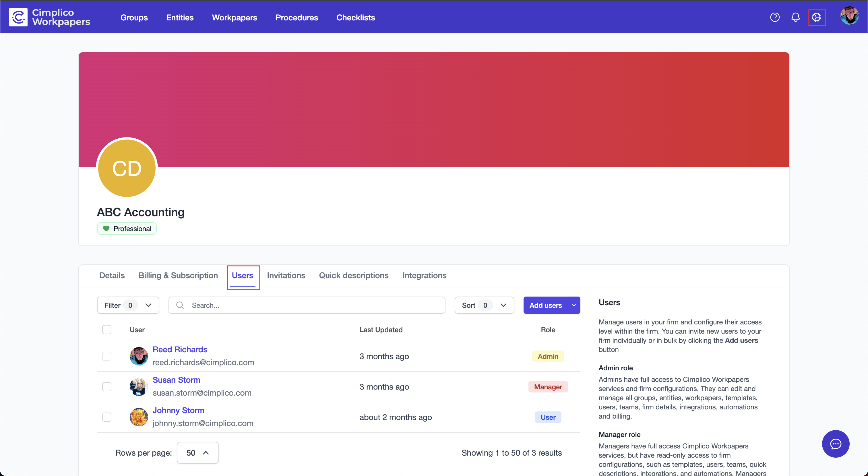Click the ABC Accounting firm name
Image resolution: width=868 pixels, height=476 pixels.
[x=141, y=212]
